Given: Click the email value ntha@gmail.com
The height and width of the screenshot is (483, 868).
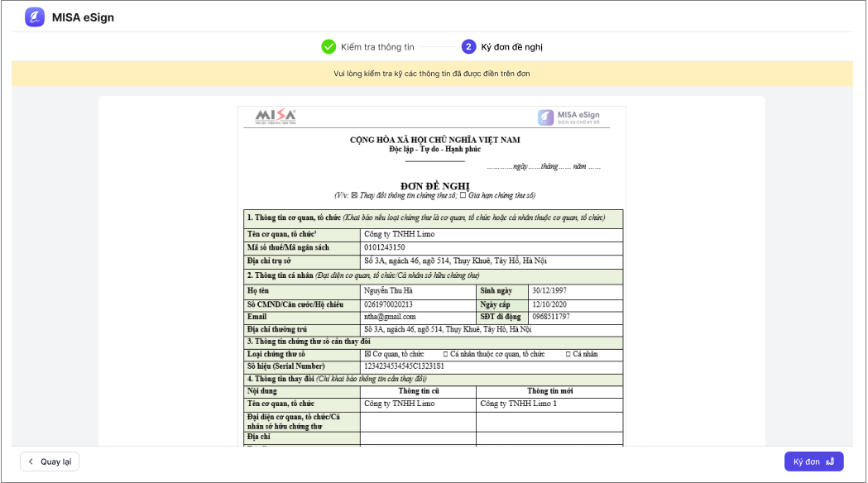Looking at the screenshot, I should coord(390,317).
